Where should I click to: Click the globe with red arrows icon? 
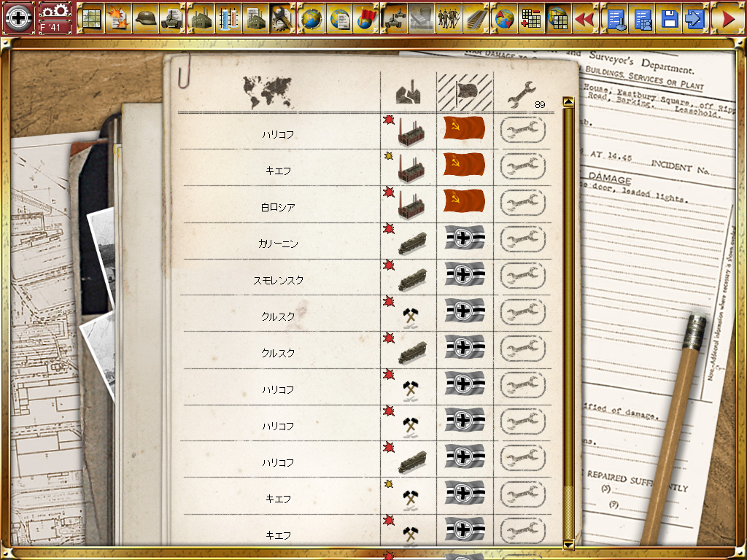(505, 18)
